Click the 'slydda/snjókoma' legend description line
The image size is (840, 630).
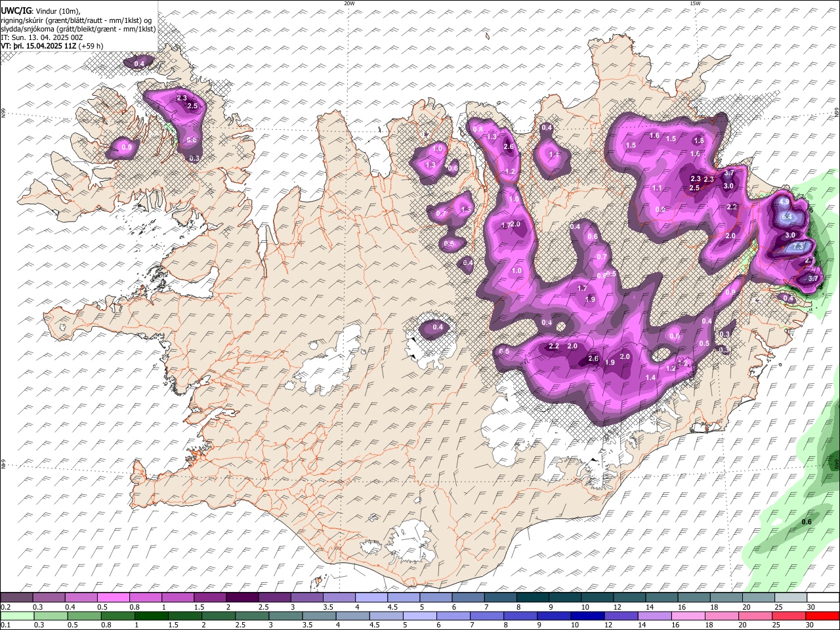pos(78,29)
